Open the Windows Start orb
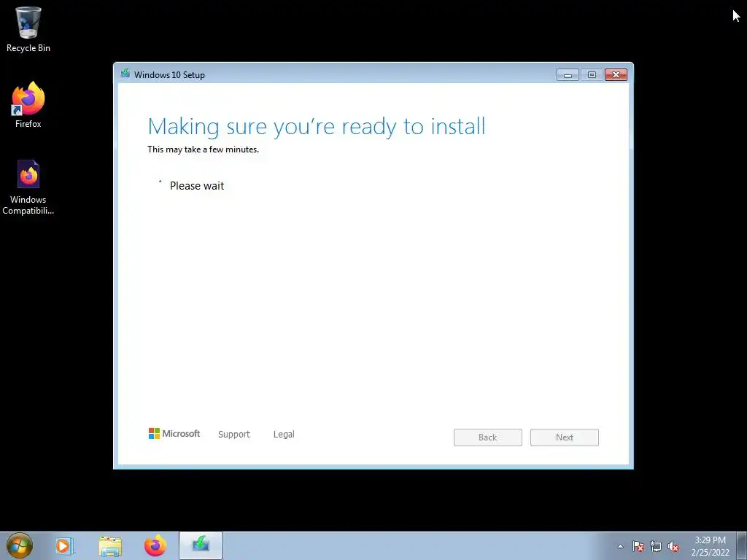Screen dimensions: 747x560 coord(20,545)
